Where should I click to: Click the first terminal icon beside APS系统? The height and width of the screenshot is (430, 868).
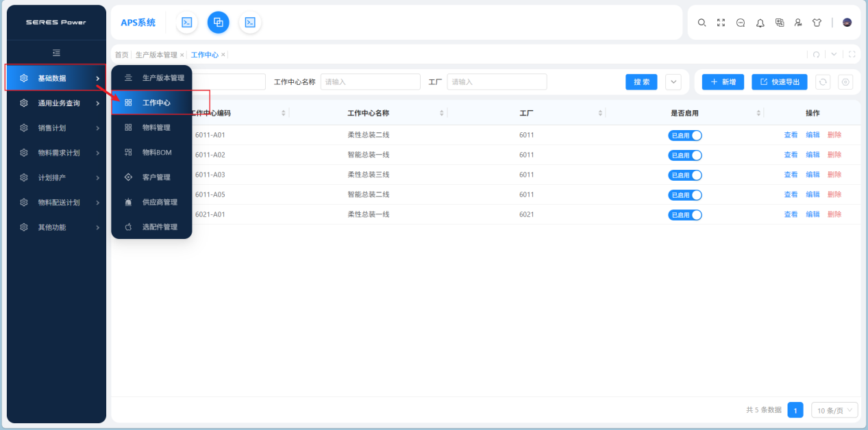[x=186, y=23]
